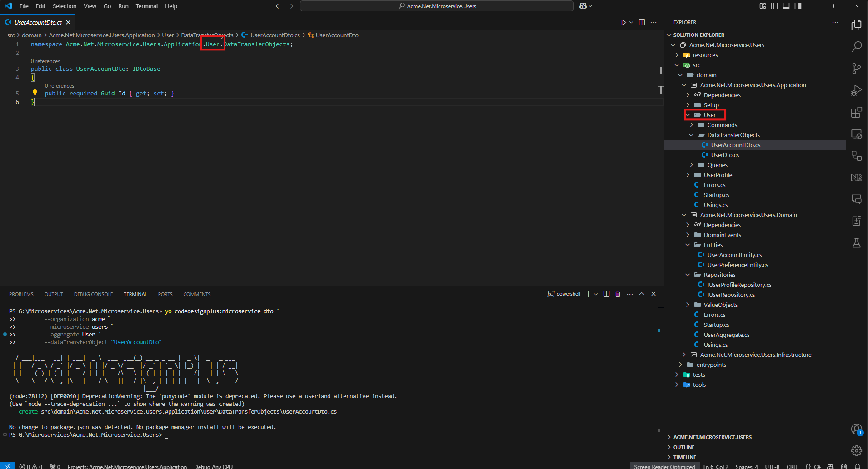The width and height of the screenshot is (868, 469).
Task: Kill the terminal with trash icon
Action: 618,294
